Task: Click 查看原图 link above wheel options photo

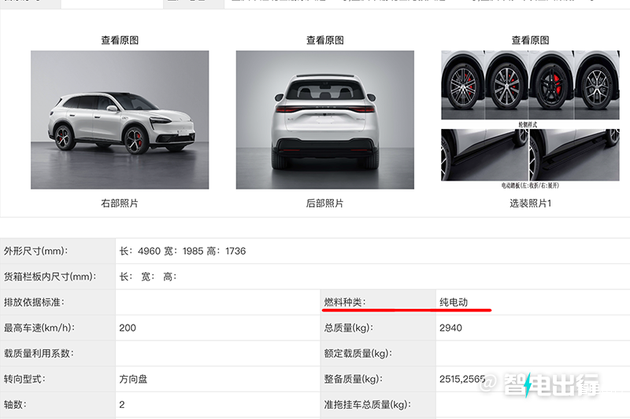Action: click(x=530, y=40)
